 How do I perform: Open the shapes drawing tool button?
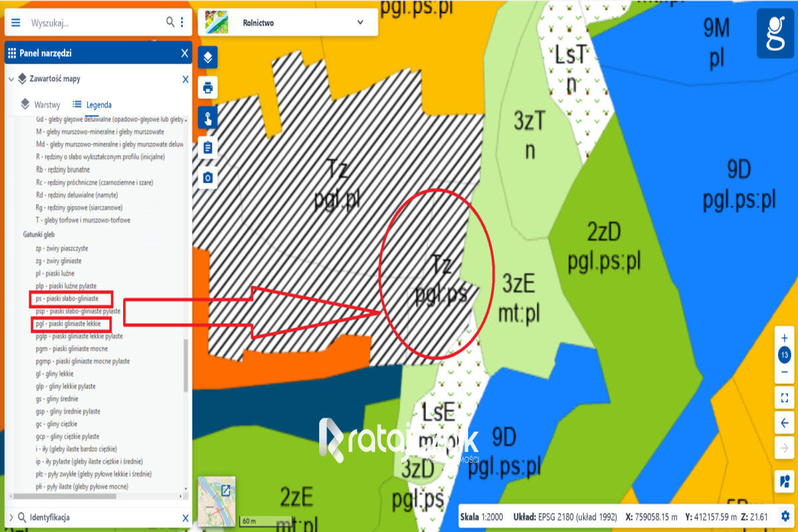pyautogui.click(x=785, y=481)
